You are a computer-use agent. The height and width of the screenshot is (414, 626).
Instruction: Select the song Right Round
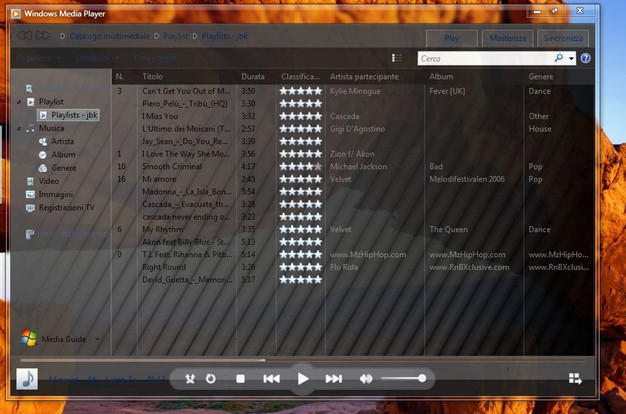point(164,267)
